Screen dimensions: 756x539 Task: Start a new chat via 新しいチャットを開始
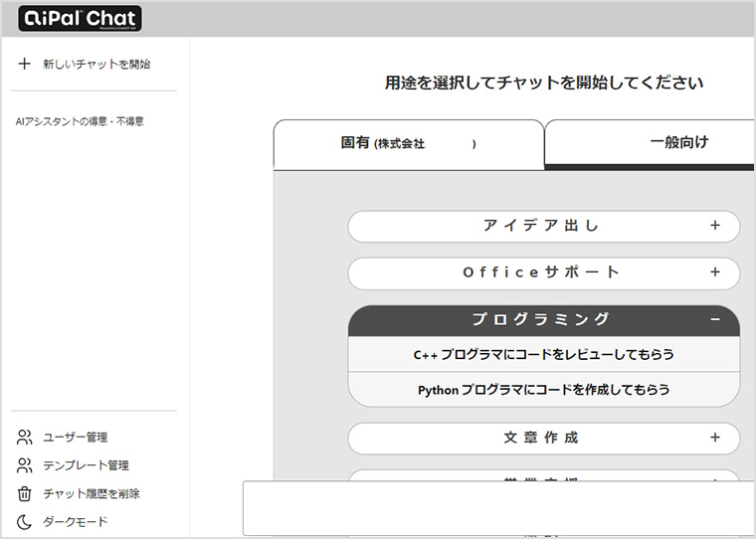coord(96,64)
